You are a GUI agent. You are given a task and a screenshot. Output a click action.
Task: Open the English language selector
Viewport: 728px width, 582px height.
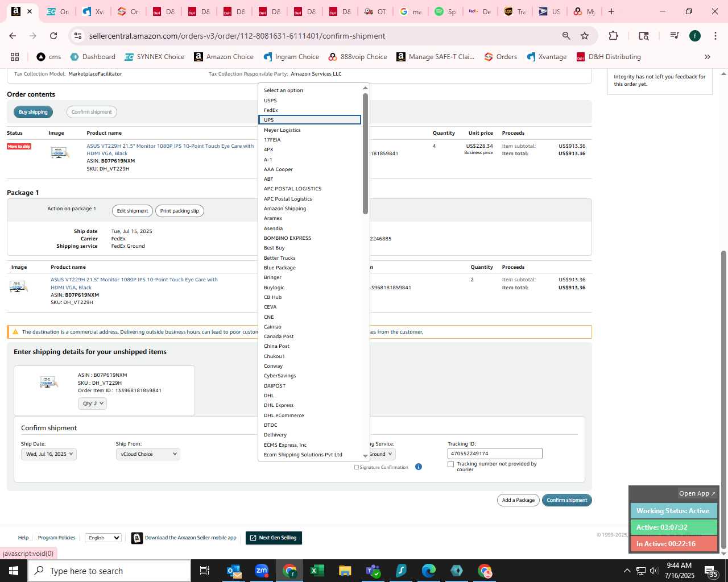tap(103, 538)
